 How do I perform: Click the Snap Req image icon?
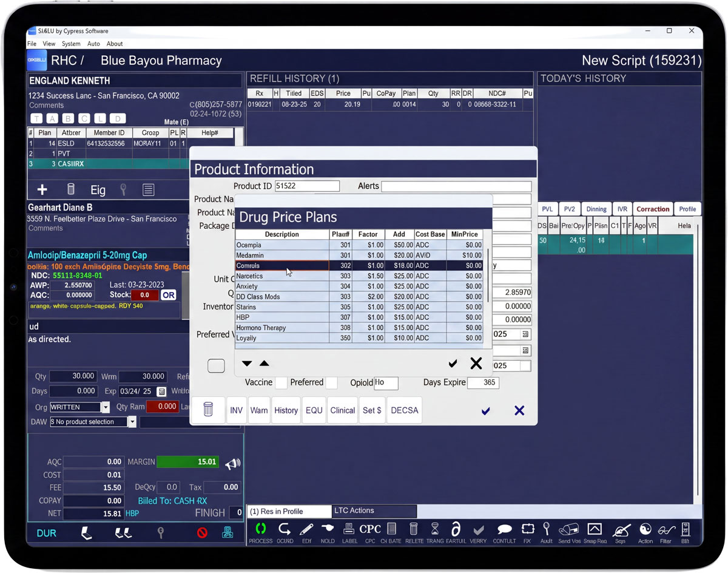point(595,529)
